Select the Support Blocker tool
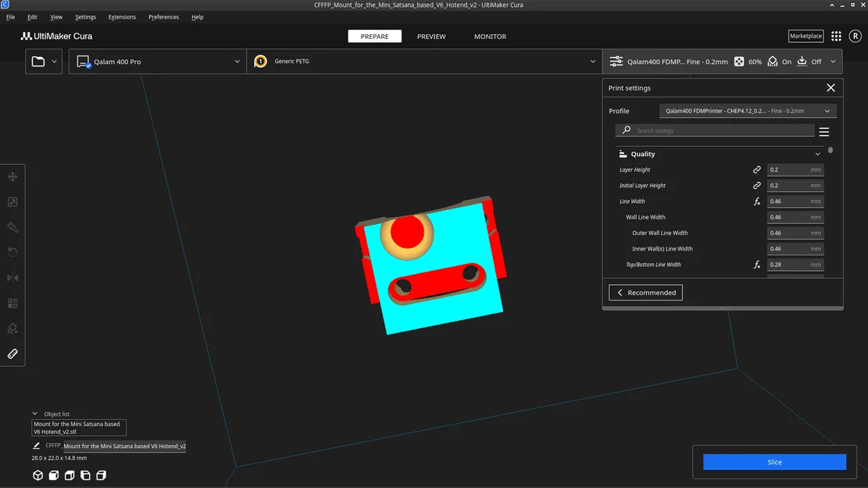This screenshot has height=488, width=868. click(13, 328)
